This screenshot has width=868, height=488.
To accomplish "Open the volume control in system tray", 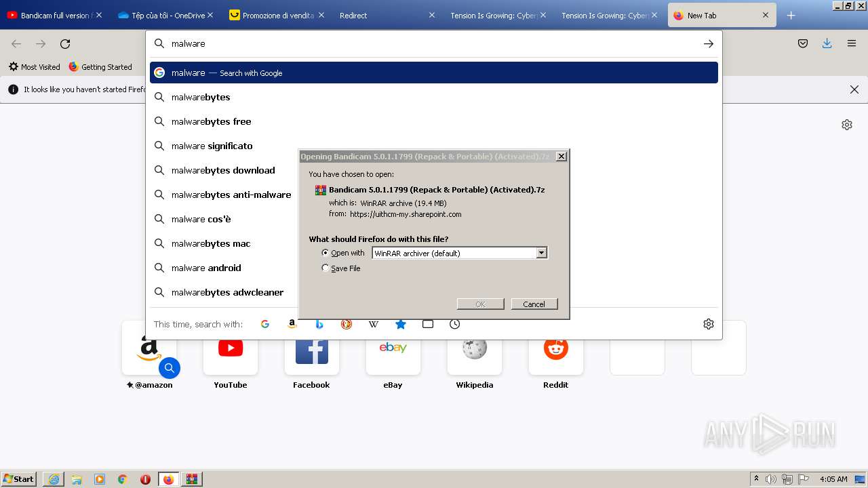I will (x=771, y=479).
